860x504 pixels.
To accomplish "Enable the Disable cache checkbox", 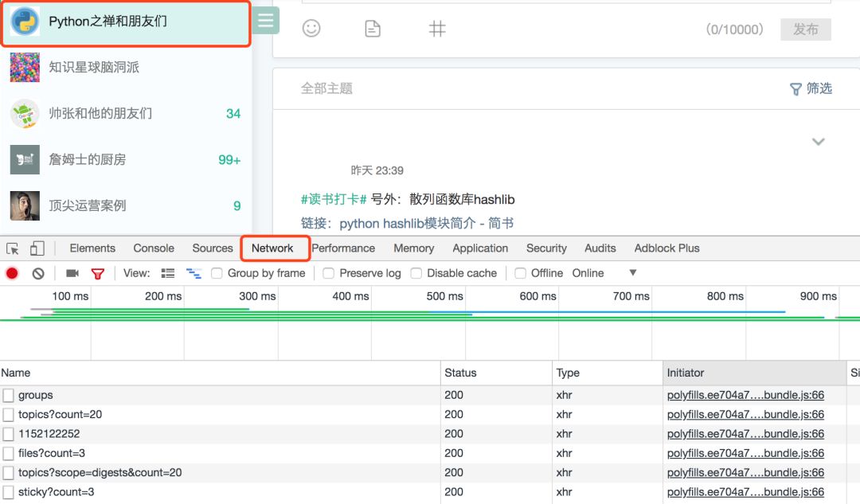I will click(x=416, y=273).
